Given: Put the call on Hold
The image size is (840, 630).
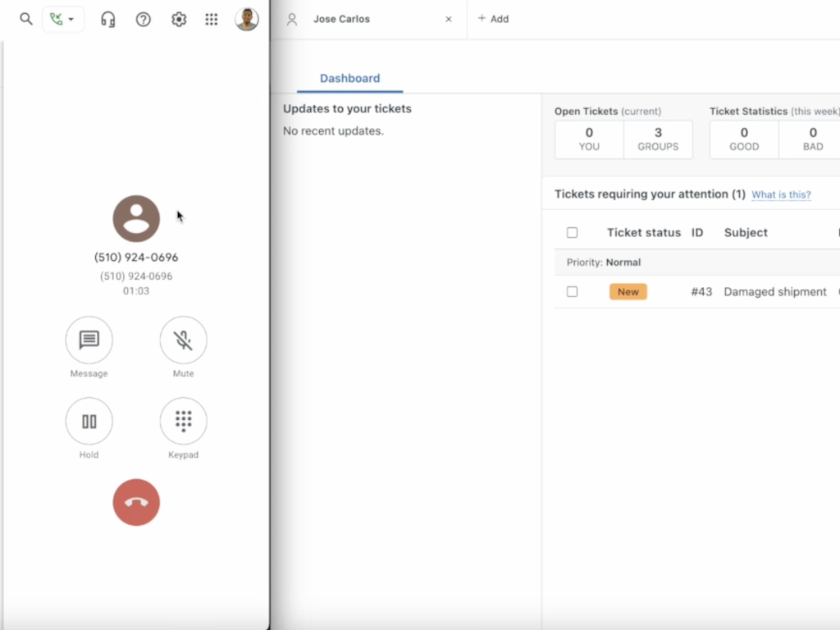Looking at the screenshot, I should [x=89, y=422].
